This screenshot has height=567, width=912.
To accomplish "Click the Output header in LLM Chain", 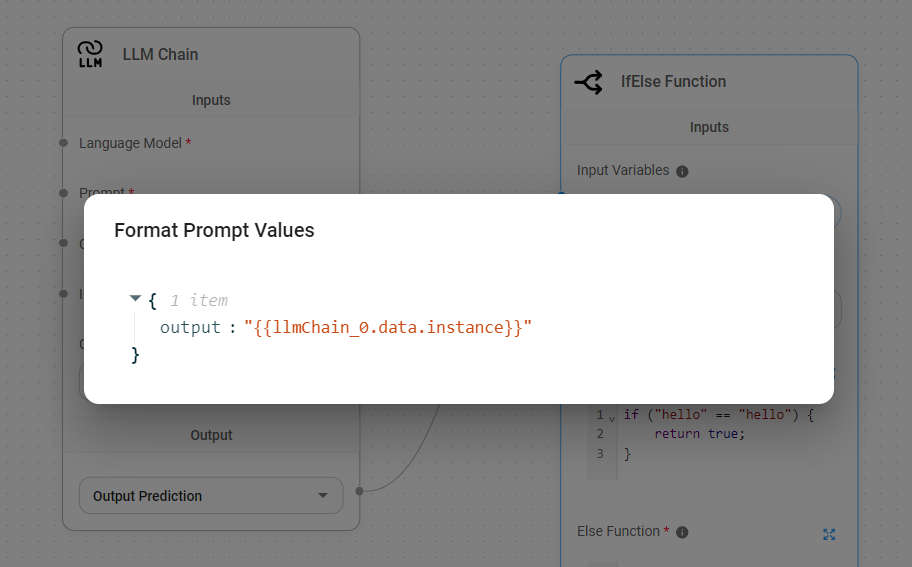I will pos(211,435).
